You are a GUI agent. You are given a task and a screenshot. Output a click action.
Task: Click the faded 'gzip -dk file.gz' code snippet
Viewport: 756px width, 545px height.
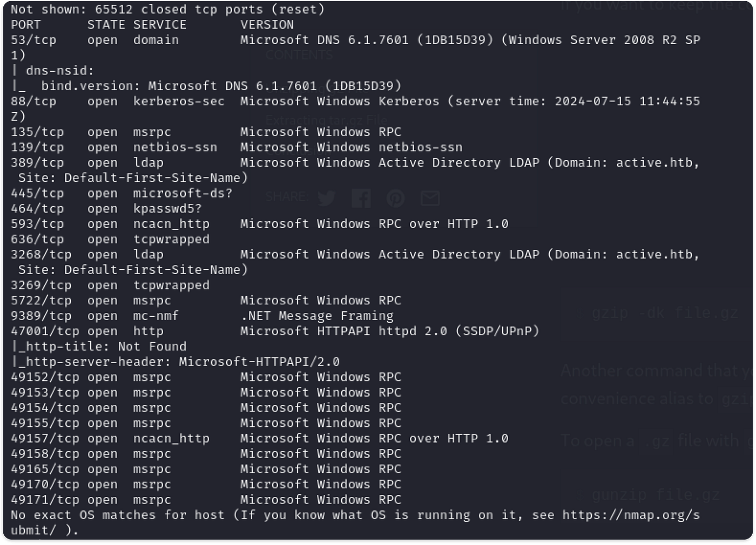click(664, 313)
